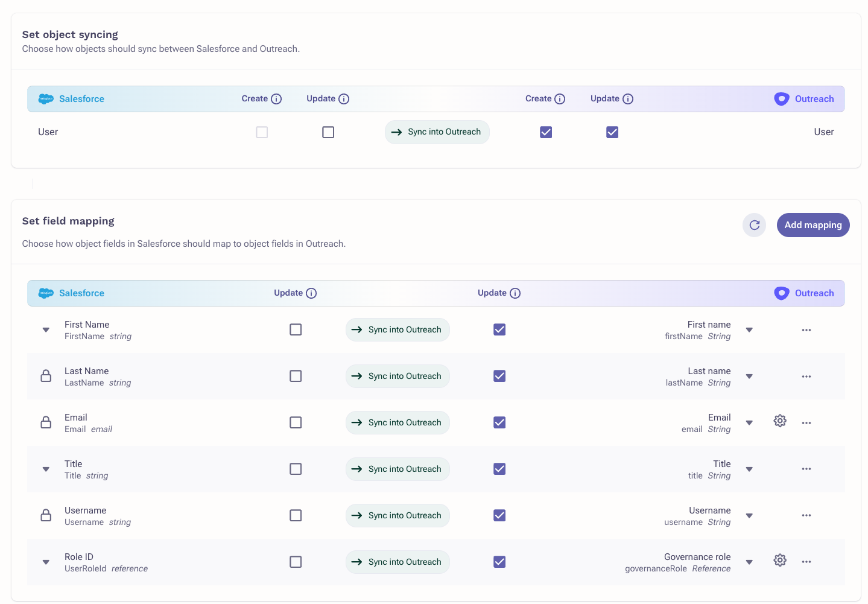
Task: Open more options for Last name row
Action: 806,377
